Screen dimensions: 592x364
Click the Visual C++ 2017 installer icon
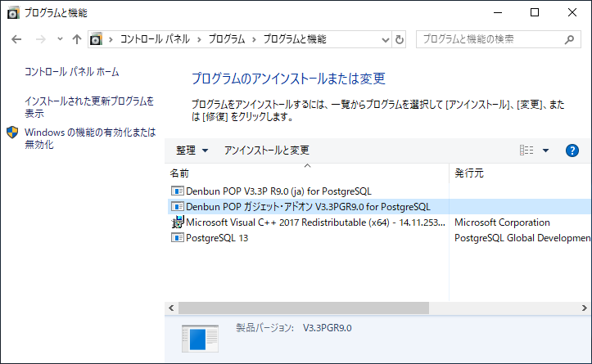tap(178, 222)
